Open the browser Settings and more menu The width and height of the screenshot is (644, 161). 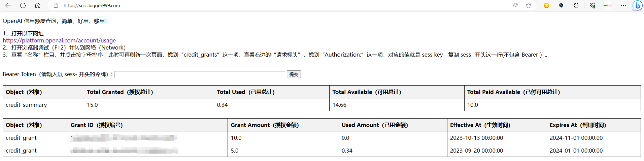coord(623,5)
